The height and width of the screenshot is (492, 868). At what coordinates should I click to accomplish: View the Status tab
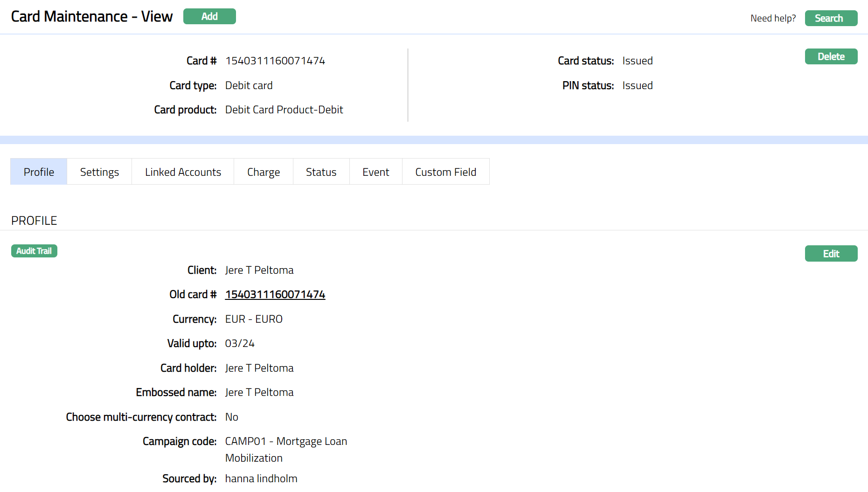pos(321,172)
